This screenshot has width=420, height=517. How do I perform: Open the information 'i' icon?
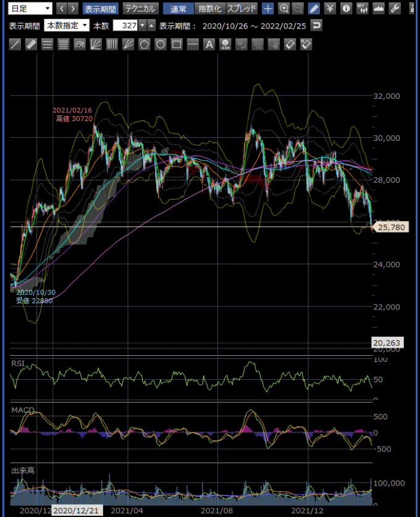tap(346, 9)
